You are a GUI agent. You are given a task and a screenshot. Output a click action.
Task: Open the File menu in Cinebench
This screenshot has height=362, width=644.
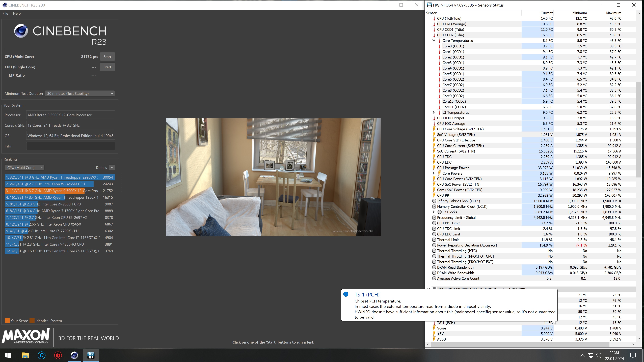6,13
